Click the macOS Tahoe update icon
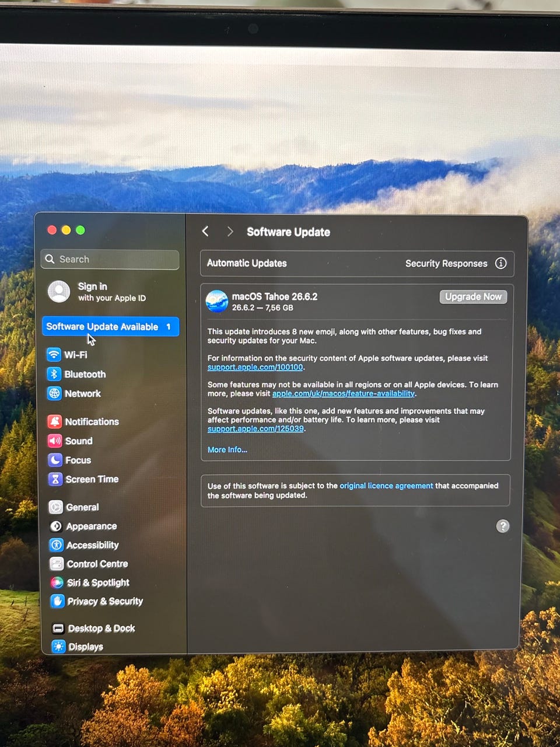 point(217,301)
